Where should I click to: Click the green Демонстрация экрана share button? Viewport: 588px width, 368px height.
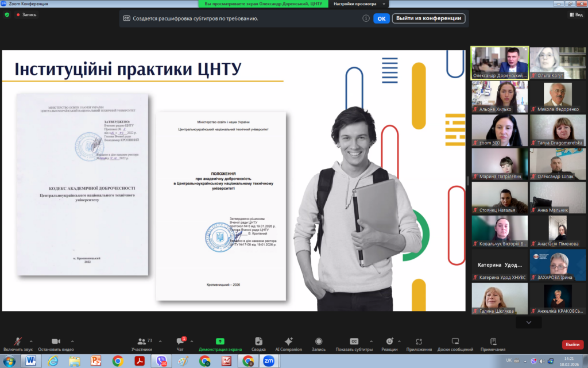(x=220, y=342)
